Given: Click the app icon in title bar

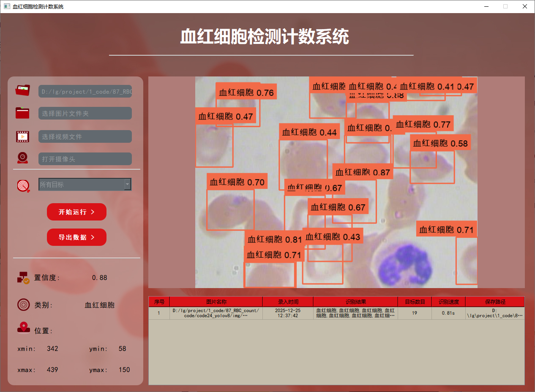Looking at the screenshot, I should point(7,6).
